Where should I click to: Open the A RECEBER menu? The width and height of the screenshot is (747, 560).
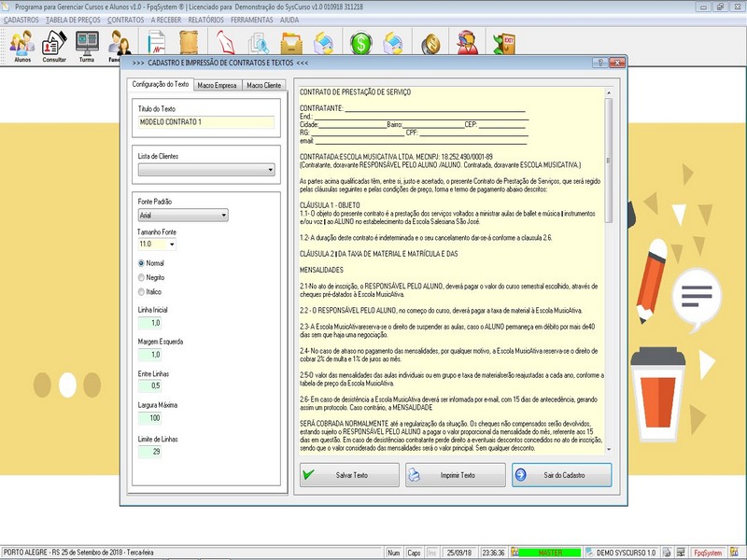(166, 20)
